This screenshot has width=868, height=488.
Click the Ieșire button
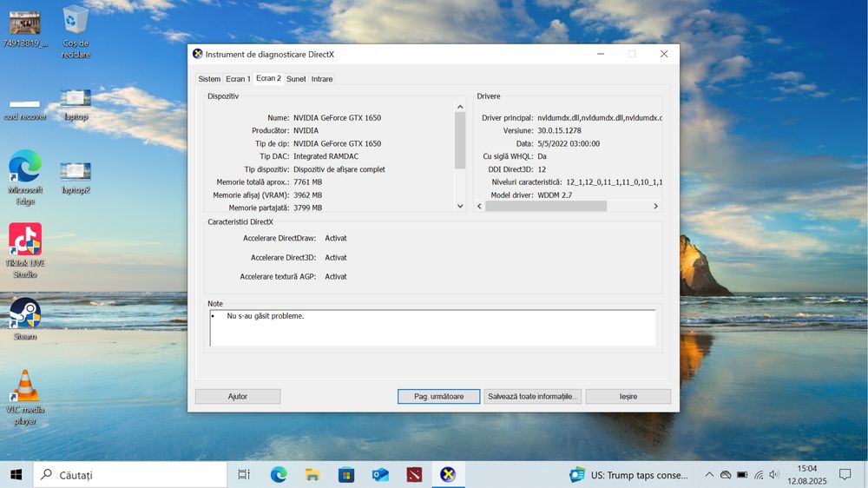coord(628,396)
